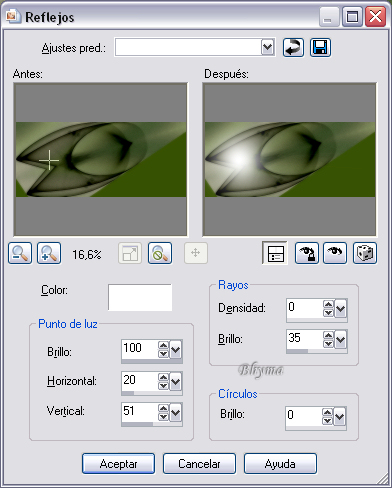Open the Punto de luz Brillo slider dropdown
This screenshot has width=392, height=488.
[x=176, y=350]
